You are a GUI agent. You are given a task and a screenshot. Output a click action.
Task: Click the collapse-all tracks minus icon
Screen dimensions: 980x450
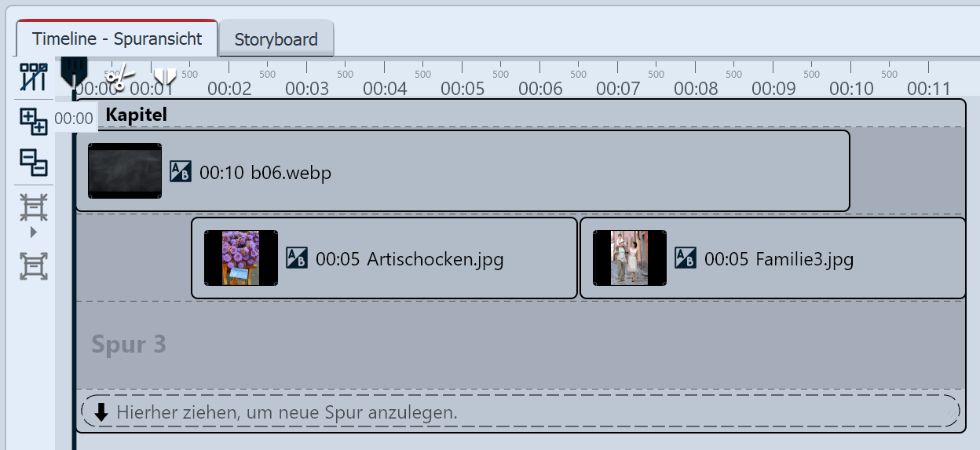coord(33,163)
